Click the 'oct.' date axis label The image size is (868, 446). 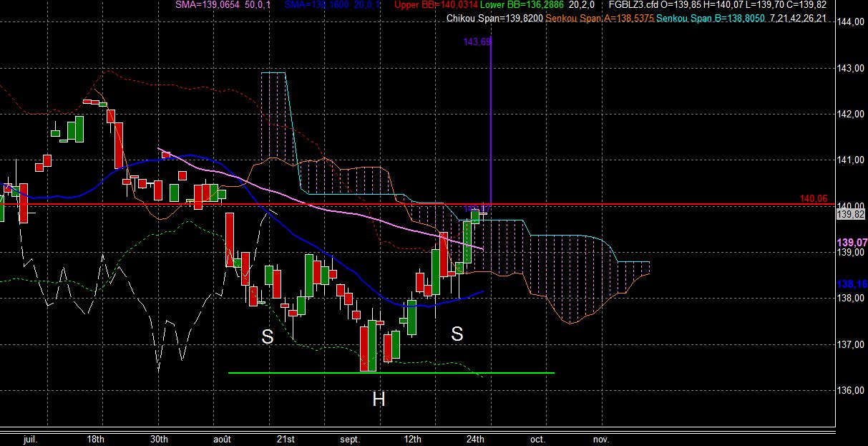click(x=538, y=439)
